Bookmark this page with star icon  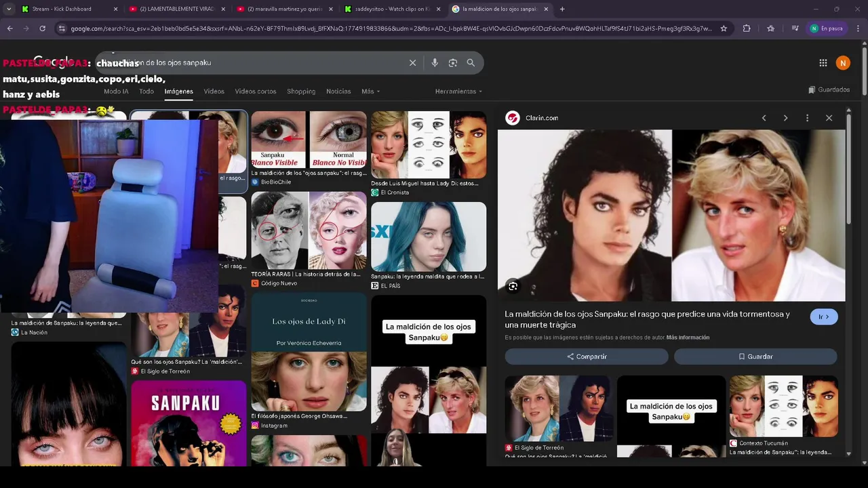tap(724, 28)
